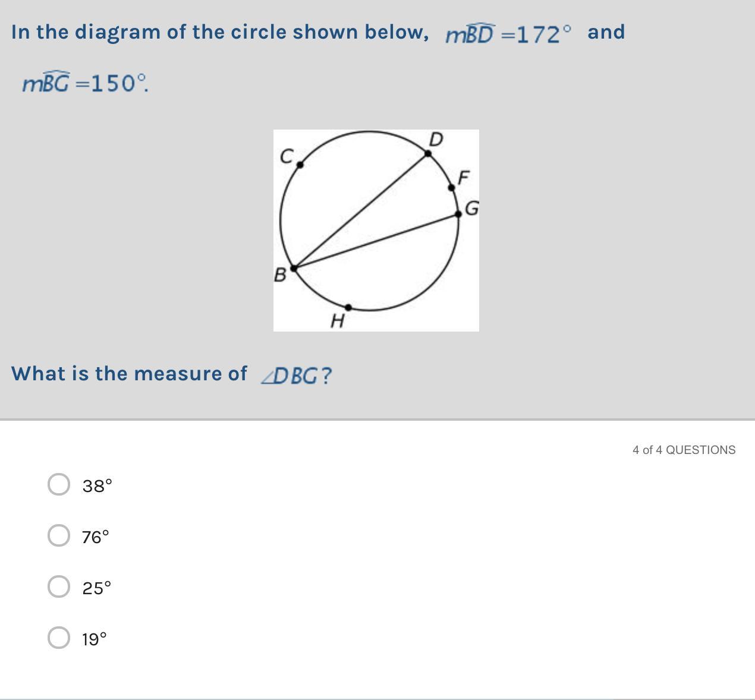This screenshot has height=700, width=755.
Task: Click the black dot at point F
Action: (451, 187)
